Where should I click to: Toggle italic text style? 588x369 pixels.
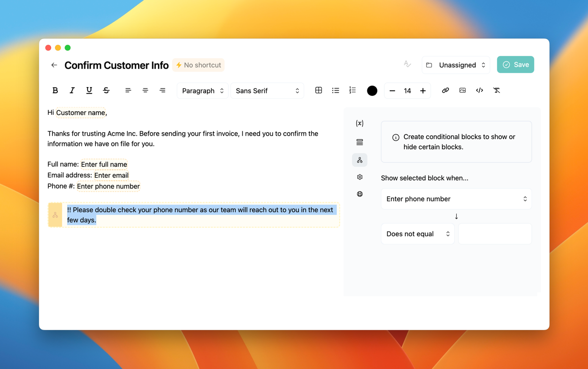coord(72,90)
